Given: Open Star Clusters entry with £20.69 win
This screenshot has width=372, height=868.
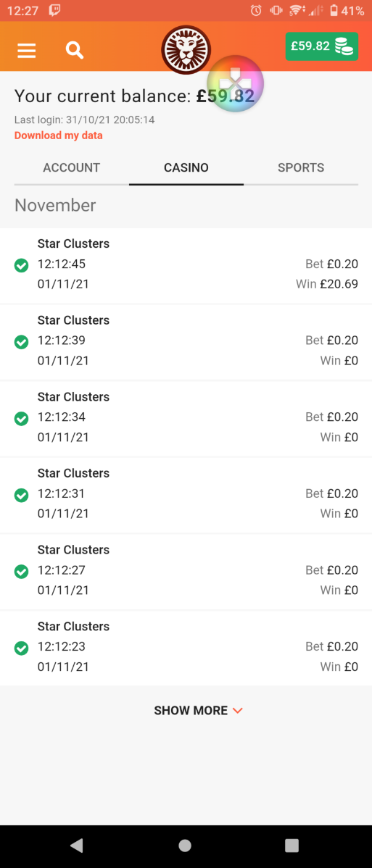Looking at the screenshot, I should [x=186, y=266].
